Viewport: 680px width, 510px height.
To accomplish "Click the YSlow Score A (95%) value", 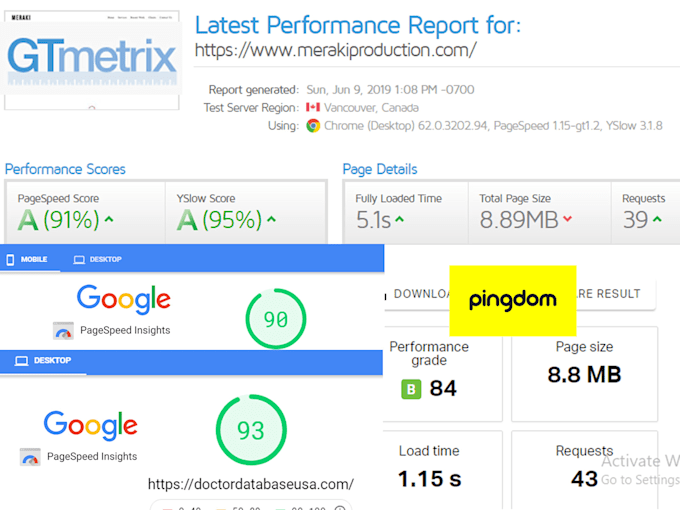I will point(219,220).
